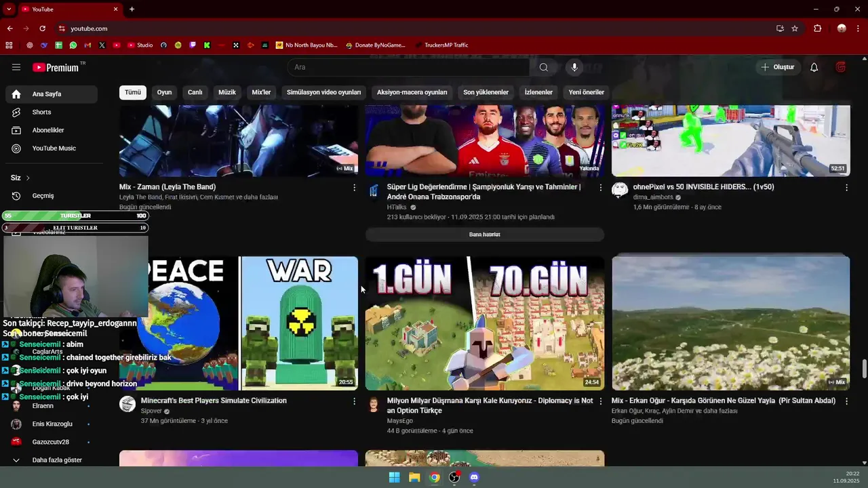Click the Bana hatırlat button
868x488 pixels.
[485, 235]
